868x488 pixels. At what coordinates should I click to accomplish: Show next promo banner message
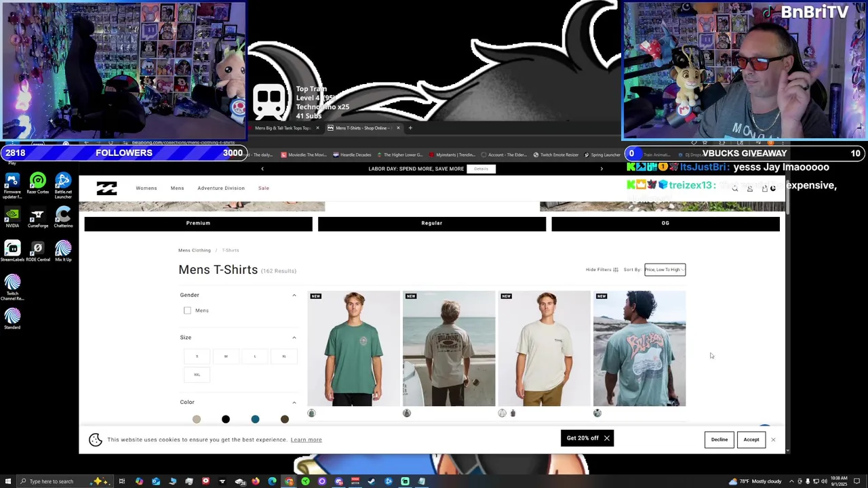pos(601,169)
